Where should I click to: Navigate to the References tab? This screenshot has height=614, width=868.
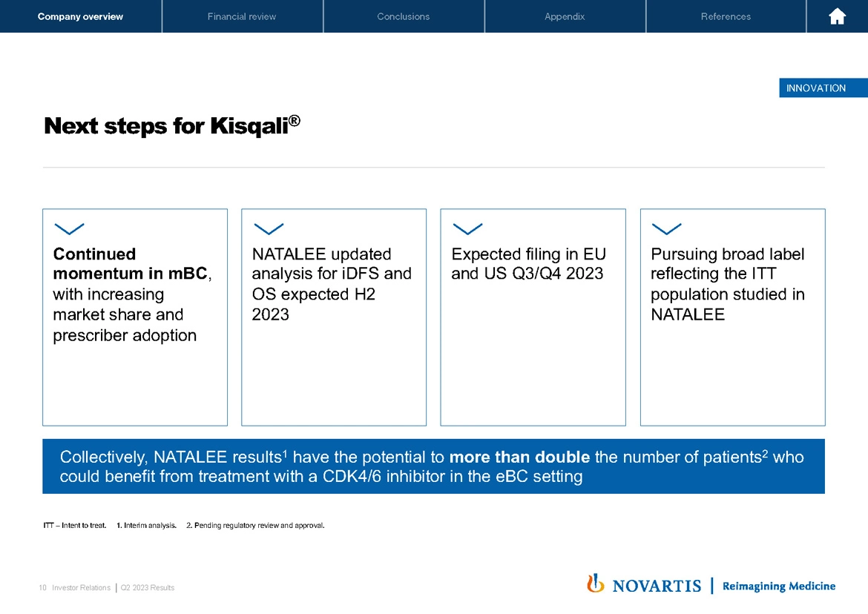click(726, 16)
